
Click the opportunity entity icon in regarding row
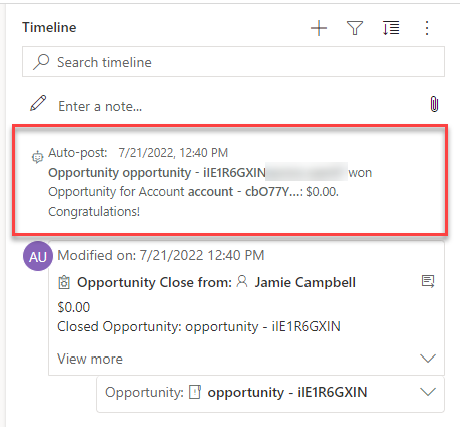click(195, 392)
